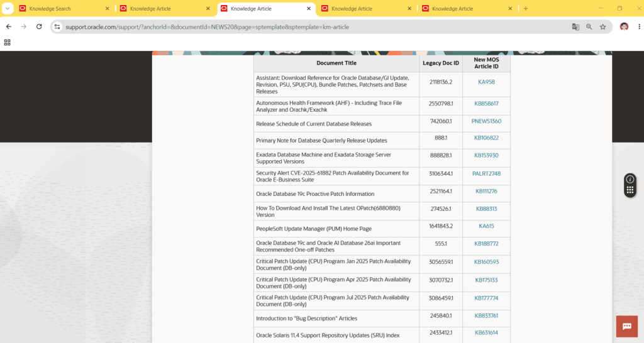Image resolution: width=644 pixels, height=343 pixels.
Task: Open the apps grid in bookmarks bar
Action: (x=7, y=42)
